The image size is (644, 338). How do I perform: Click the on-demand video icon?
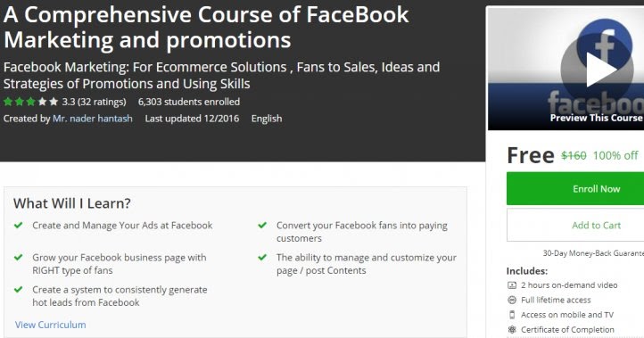[512, 285]
